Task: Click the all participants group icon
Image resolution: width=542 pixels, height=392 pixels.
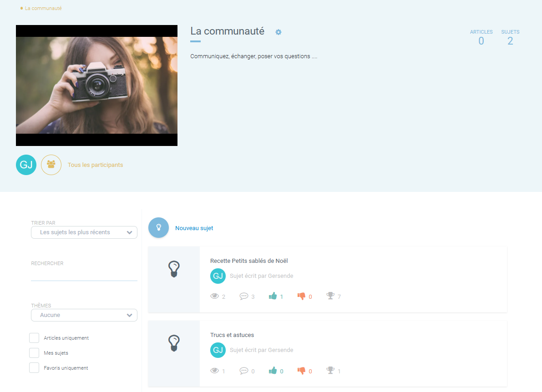Action: point(51,165)
